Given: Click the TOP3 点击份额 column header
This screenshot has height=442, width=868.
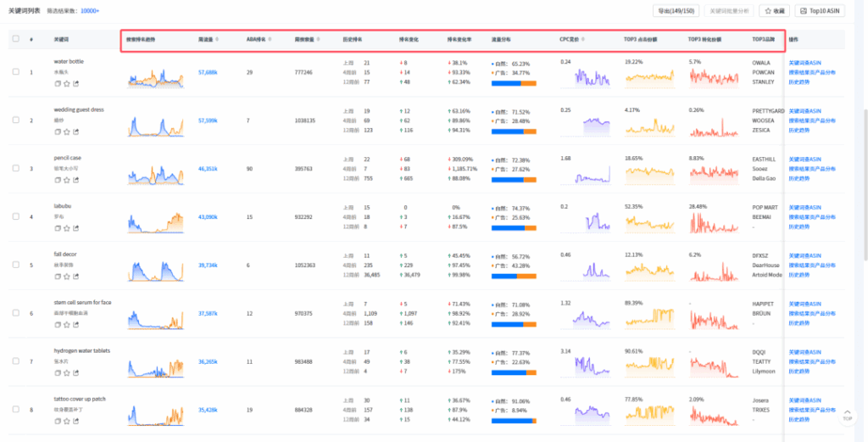Looking at the screenshot, I should pyautogui.click(x=641, y=39).
